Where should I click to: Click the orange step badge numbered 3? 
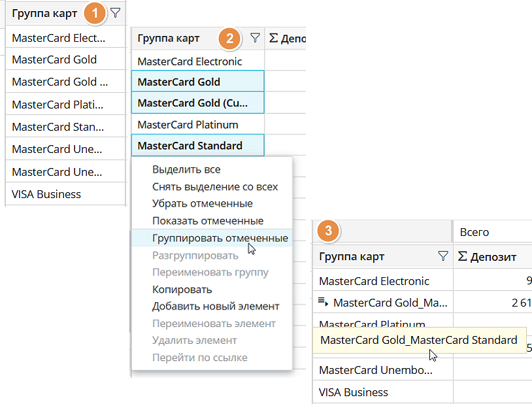tap(329, 231)
